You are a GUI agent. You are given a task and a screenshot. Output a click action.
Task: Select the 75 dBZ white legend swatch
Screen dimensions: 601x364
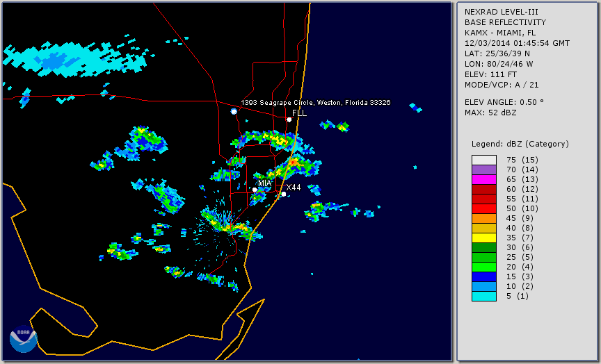point(484,160)
